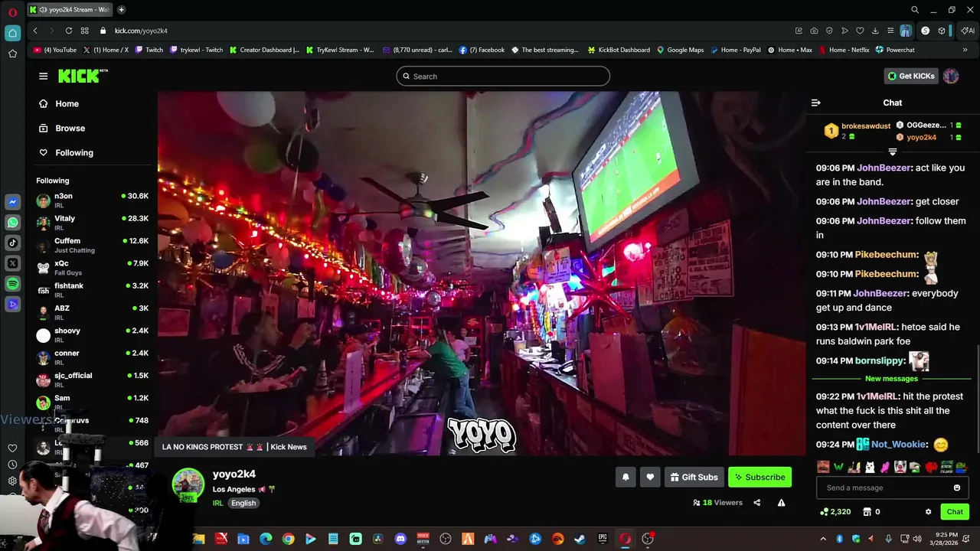
Task: Take a snapshot with the camera icon
Action: pos(814,31)
